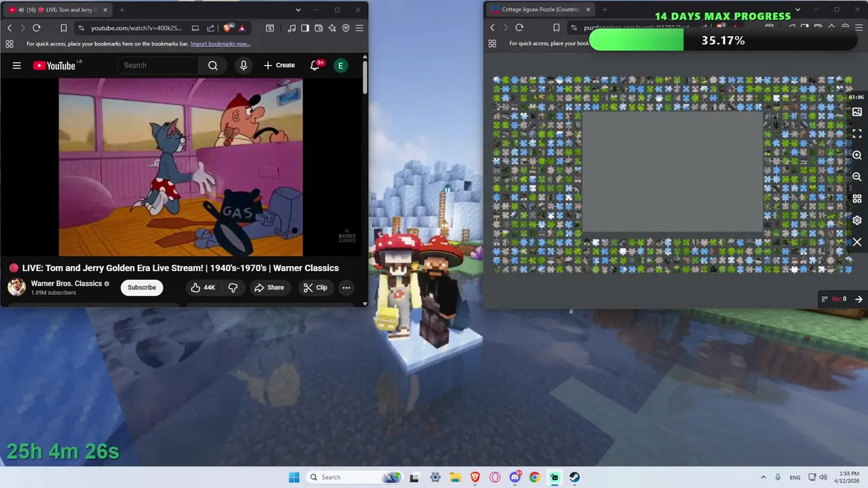Open a new tab in the YouTube window
This screenshot has height=488, width=868.
122,9
